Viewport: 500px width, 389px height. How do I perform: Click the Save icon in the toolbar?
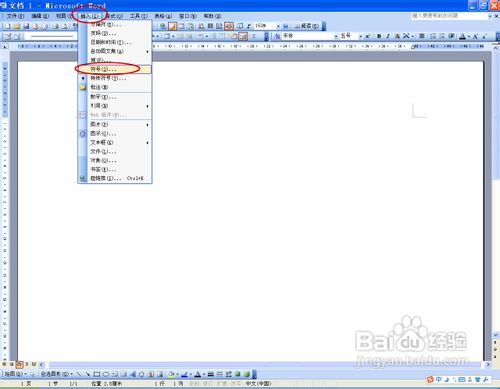tap(26, 26)
